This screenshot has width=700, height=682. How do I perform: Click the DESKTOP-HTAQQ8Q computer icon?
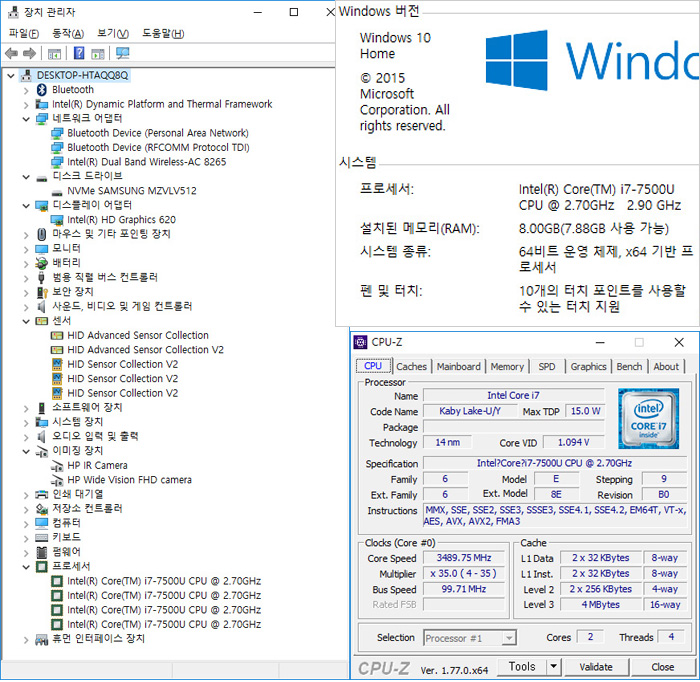(26, 75)
